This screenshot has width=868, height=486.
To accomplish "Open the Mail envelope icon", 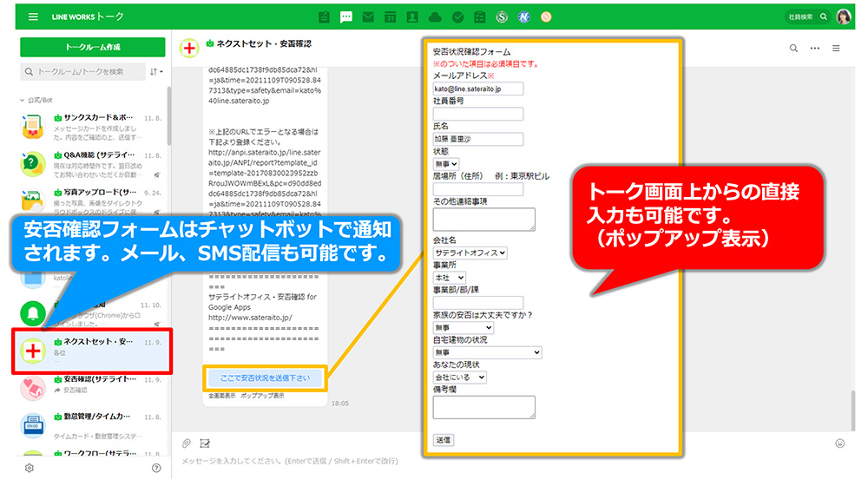I will coord(368,17).
